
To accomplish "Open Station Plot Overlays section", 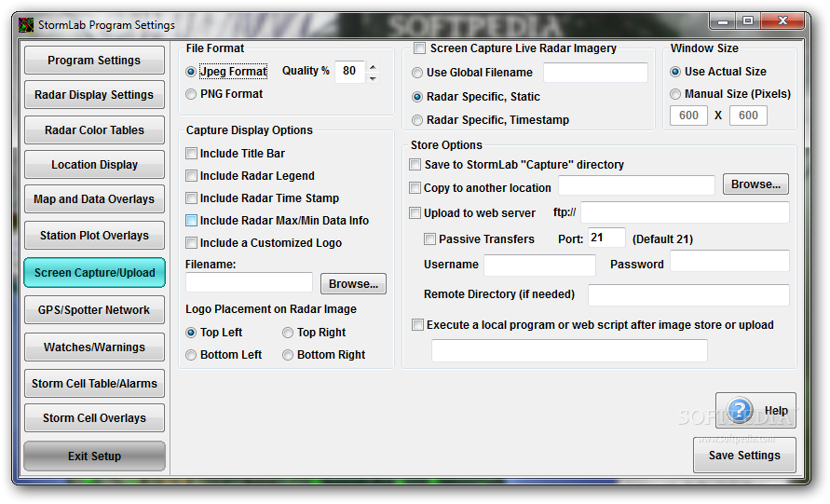I will click(x=94, y=236).
